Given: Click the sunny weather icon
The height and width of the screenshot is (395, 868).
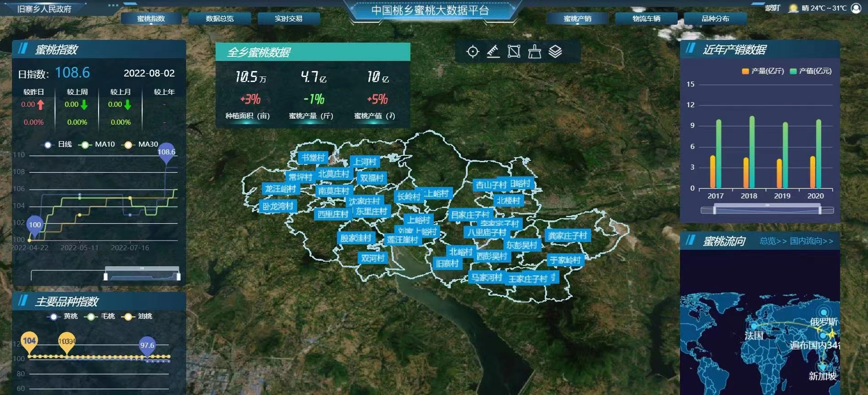Looking at the screenshot, I should (x=793, y=8).
